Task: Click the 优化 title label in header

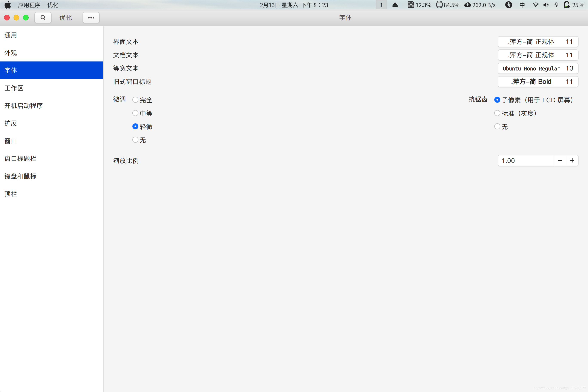Action: tap(66, 17)
